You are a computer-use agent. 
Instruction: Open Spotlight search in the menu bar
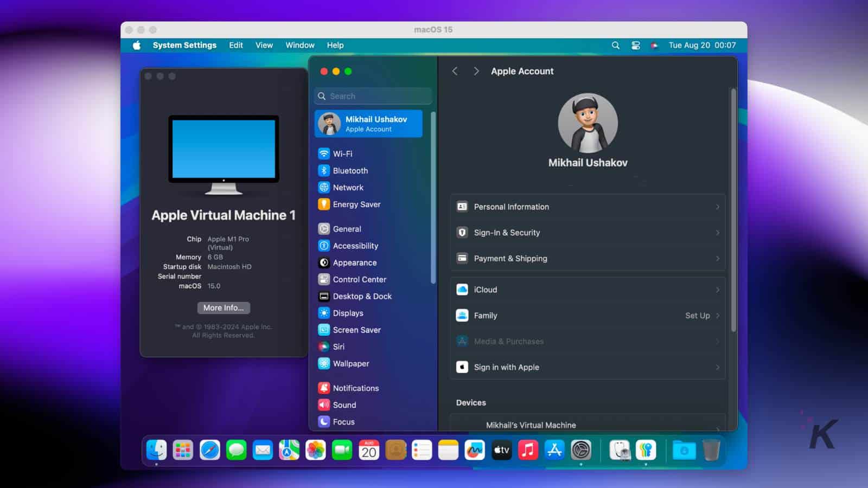[x=615, y=45]
